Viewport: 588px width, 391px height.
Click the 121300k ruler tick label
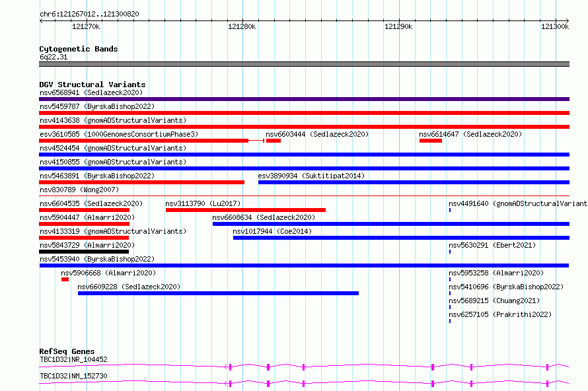point(554,26)
